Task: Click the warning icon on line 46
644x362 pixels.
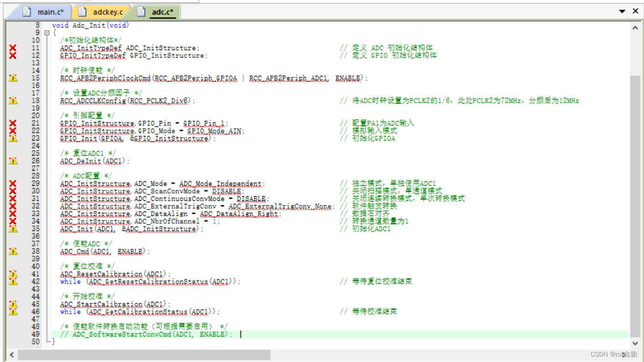Action: [x=13, y=311]
